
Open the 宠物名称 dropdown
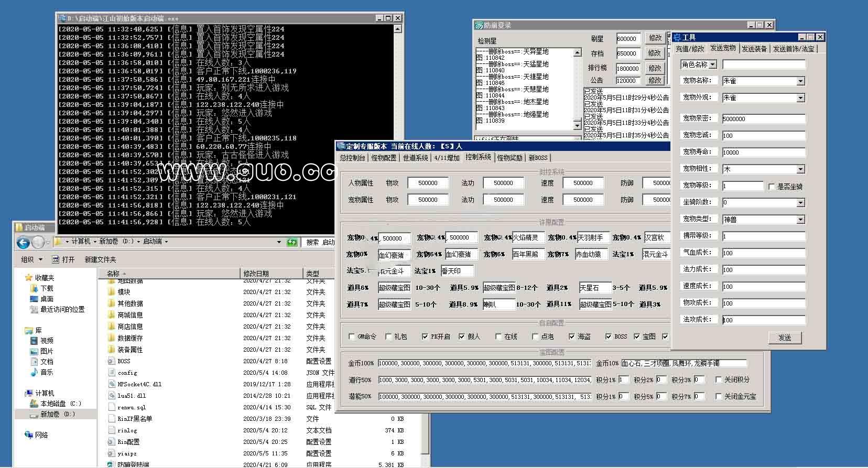click(x=800, y=81)
